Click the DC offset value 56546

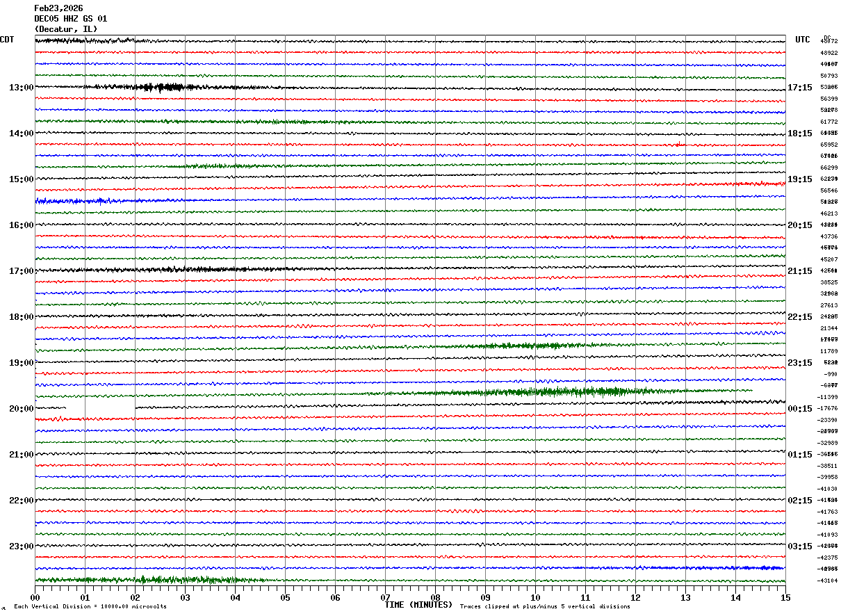(x=828, y=191)
